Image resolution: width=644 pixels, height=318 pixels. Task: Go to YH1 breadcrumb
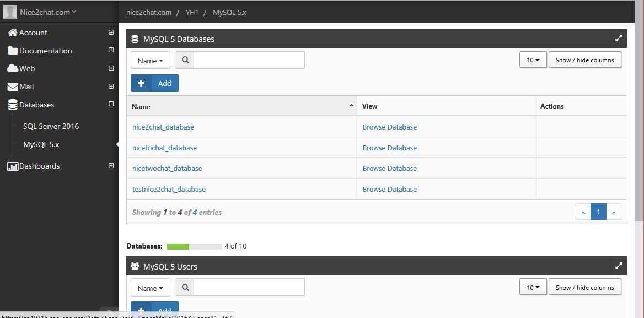click(x=192, y=12)
